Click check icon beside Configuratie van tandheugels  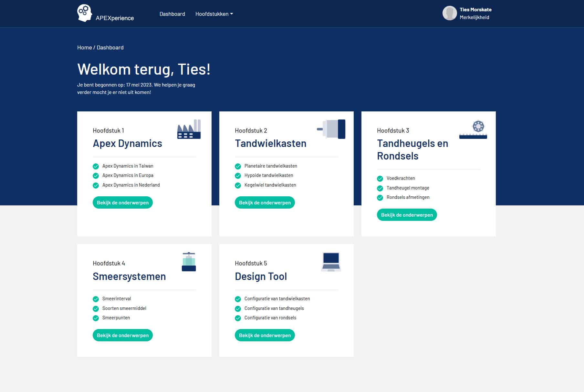pos(238,309)
